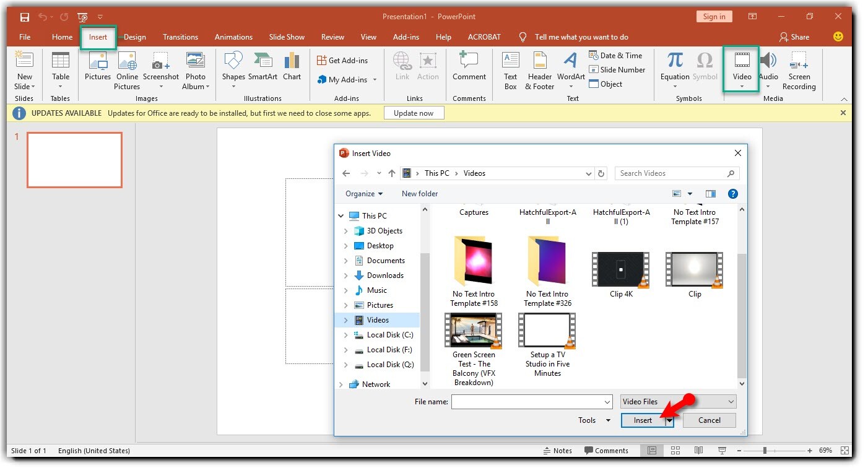
Task: Open the Shapes gallery
Action: [x=233, y=71]
